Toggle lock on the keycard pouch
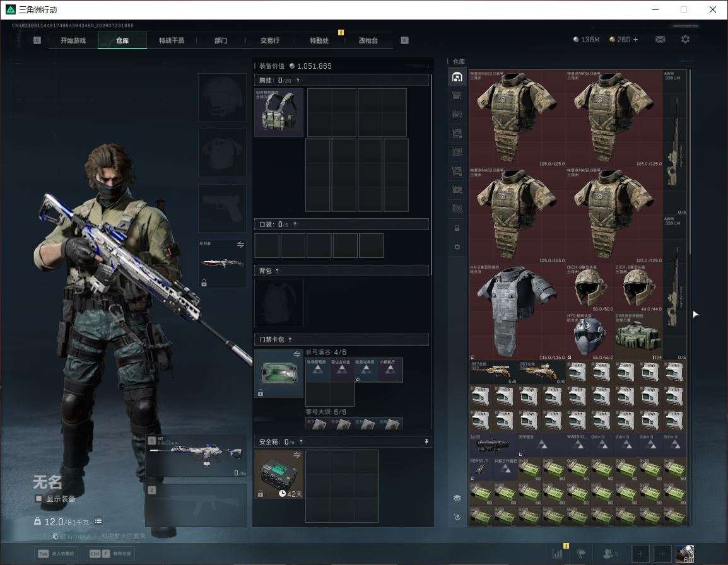This screenshot has width=728, height=565. [x=261, y=393]
